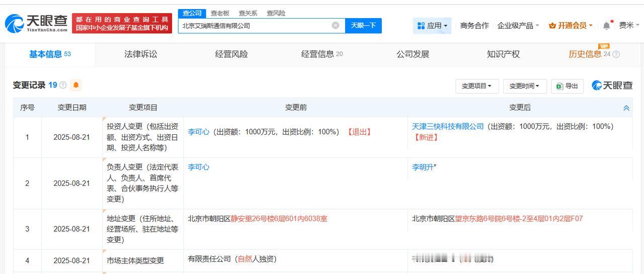
Task: Open the 应用 dropdown menu
Action: coord(432,26)
